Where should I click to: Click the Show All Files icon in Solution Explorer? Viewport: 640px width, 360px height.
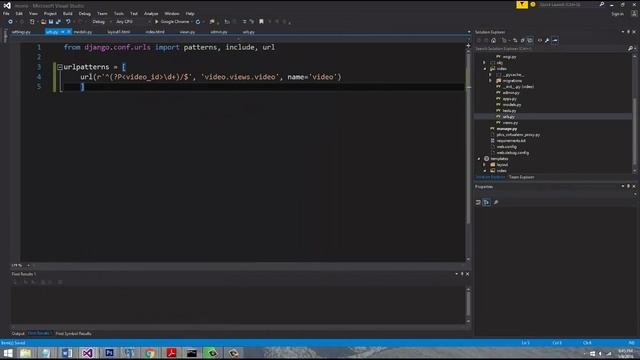pyautogui.click(x=530, y=40)
